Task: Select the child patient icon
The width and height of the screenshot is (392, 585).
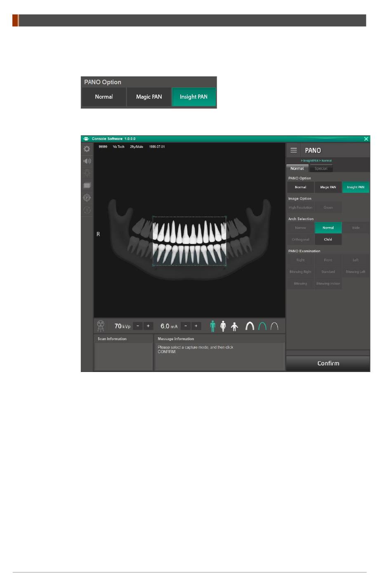Action: point(234,327)
